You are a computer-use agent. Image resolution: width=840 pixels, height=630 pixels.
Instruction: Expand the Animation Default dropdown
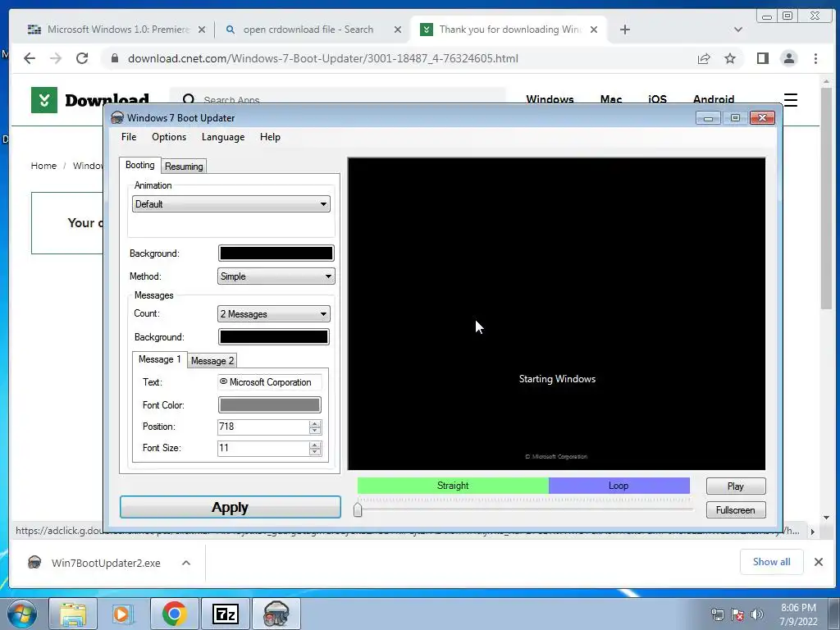point(231,204)
